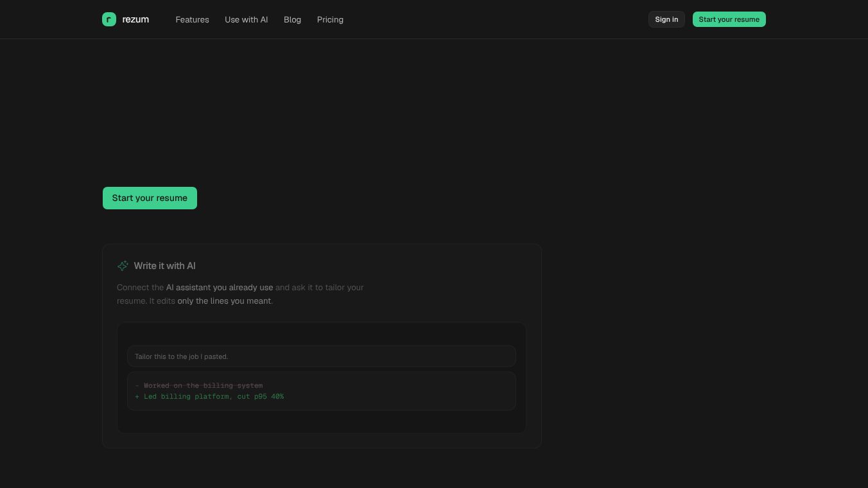The height and width of the screenshot is (488, 868).
Task: Open the Features menu item
Action: [192, 19]
